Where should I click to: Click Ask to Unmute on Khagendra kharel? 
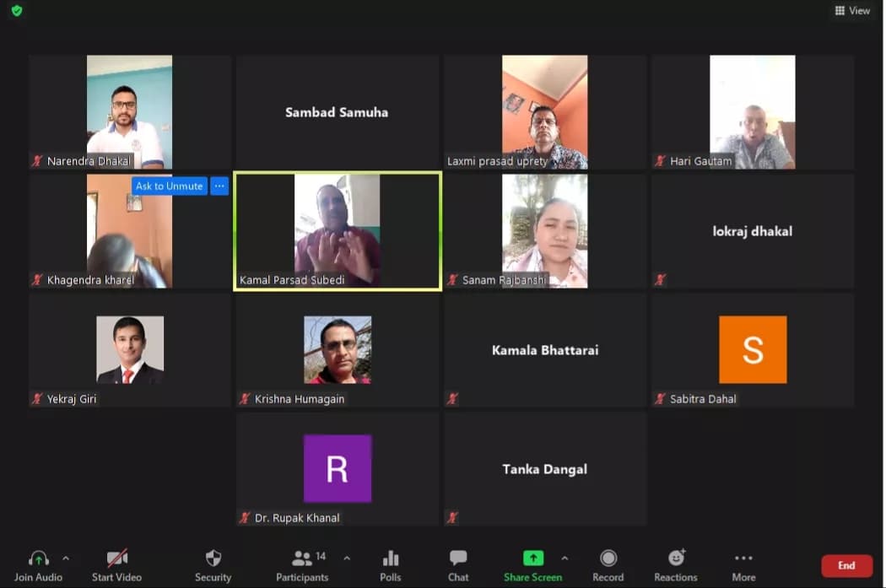170,186
